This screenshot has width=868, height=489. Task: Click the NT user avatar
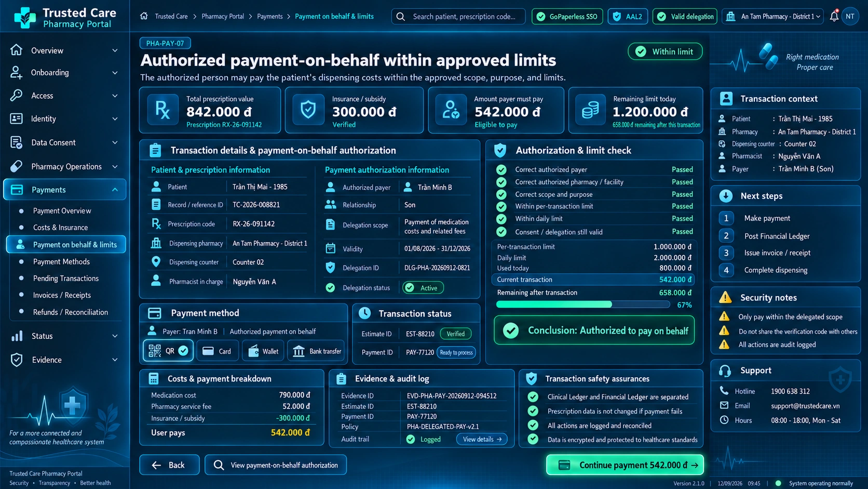(850, 16)
